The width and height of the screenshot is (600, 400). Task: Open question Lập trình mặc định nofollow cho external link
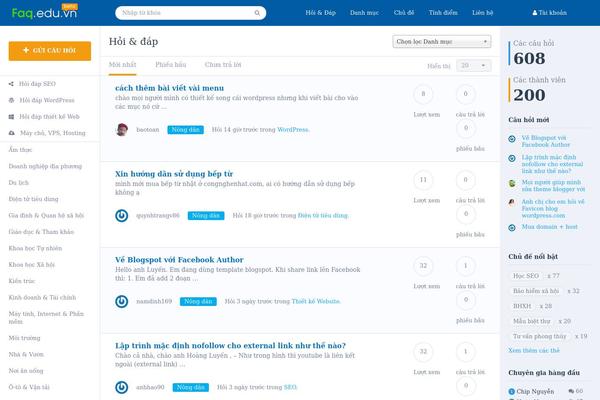(x=230, y=346)
